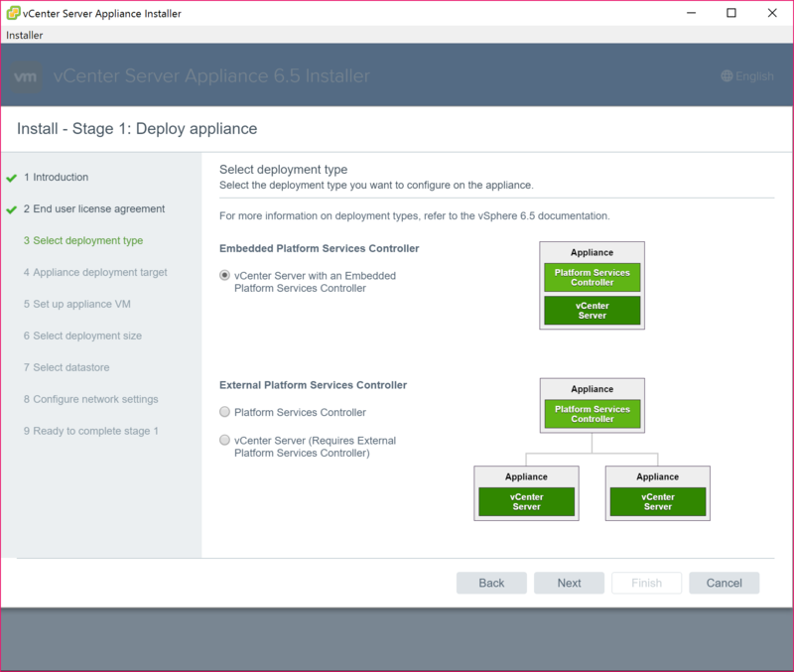This screenshot has width=794, height=672.
Task: Cancel the installation wizard
Action: coord(724,583)
